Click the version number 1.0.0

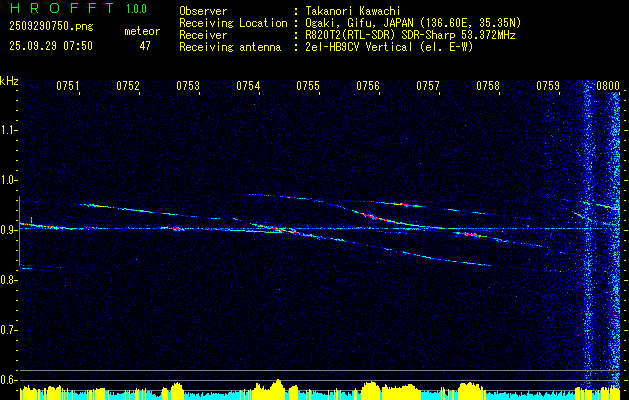pos(136,8)
